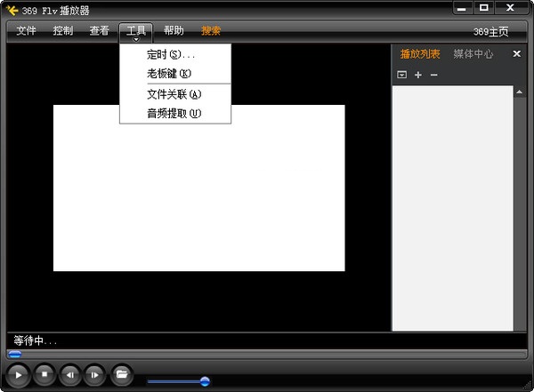Click the orange 搜索 button
The height and width of the screenshot is (392, 534).
point(211,31)
